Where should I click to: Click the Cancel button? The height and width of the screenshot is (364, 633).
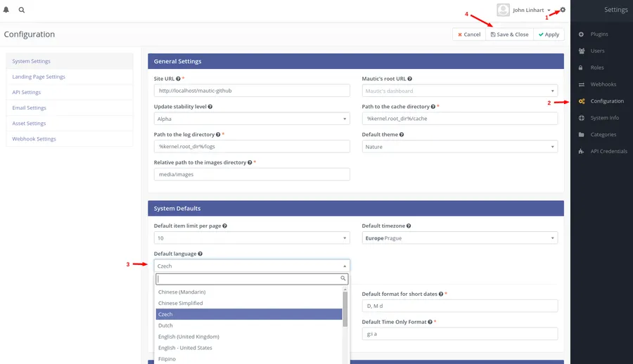pyautogui.click(x=468, y=34)
